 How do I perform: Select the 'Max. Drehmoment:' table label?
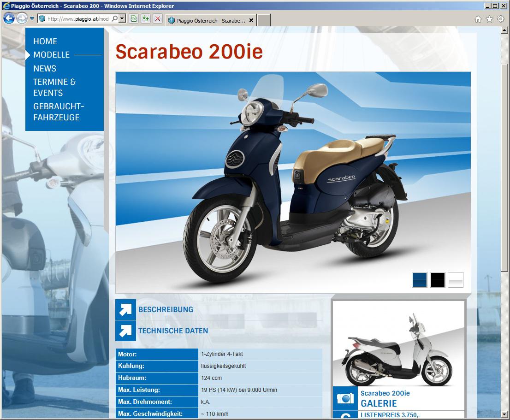(x=145, y=402)
